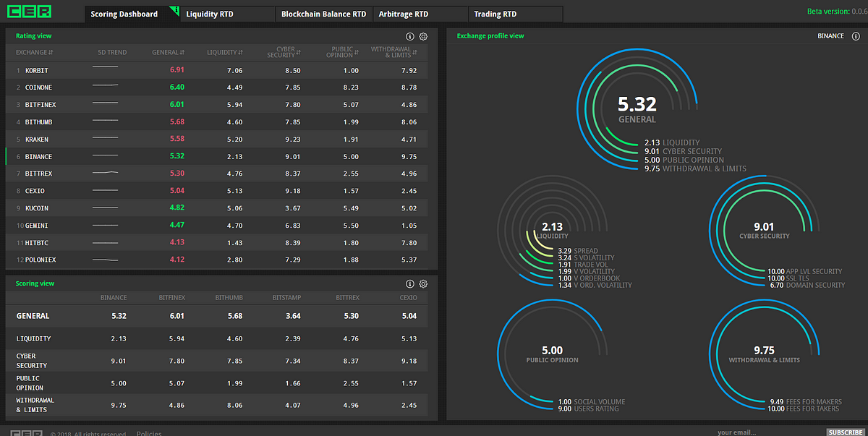
Task: Open the Scoring view settings gear
Action: click(x=424, y=284)
